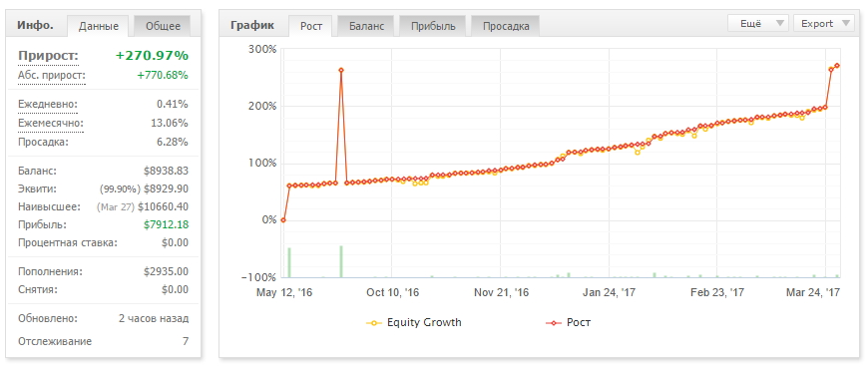Click the 13.06% monthly value
The width and height of the screenshot is (868, 374).
pyautogui.click(x=170, y=123)
